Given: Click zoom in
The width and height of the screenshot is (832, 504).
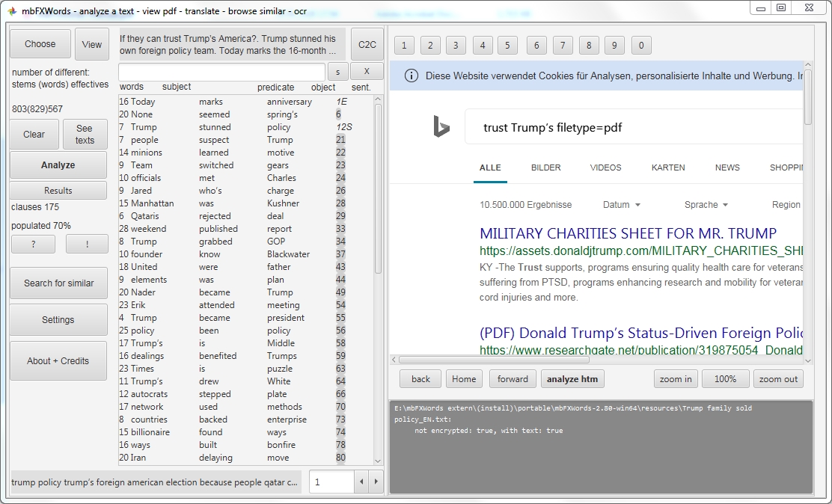Looking at the screenshot, I should point(676,379).
